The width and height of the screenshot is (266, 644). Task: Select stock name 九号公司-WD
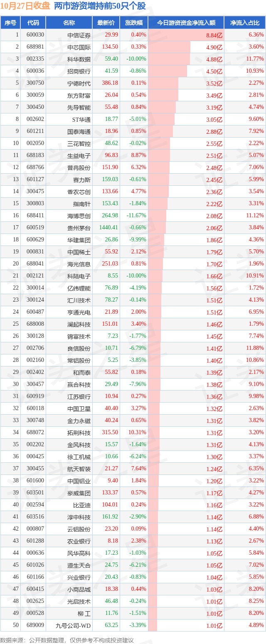74,625
